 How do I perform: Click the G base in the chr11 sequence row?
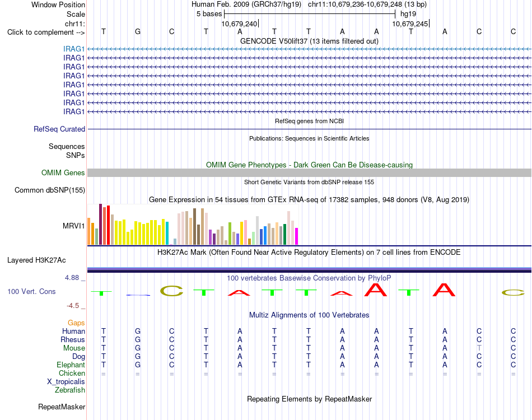(x=137, y=31)
